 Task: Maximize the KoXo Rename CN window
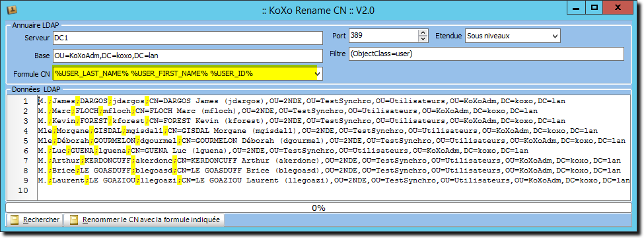pyautogui.click(x=594, y=7)
